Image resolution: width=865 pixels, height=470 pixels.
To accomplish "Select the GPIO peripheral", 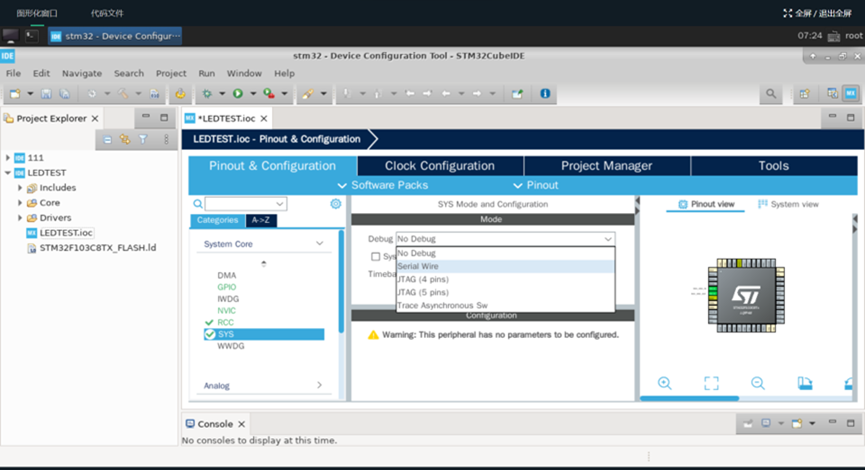I will click(x=226, y=287).
